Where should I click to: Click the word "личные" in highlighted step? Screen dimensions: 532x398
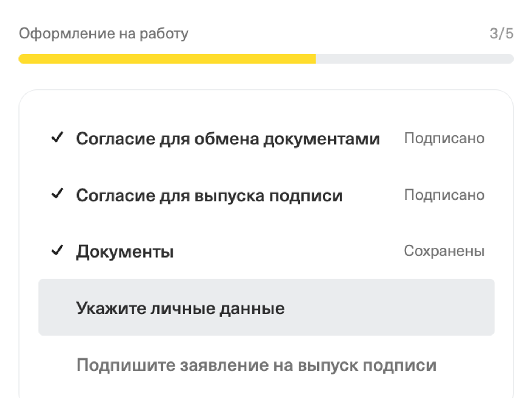[183, 308]
